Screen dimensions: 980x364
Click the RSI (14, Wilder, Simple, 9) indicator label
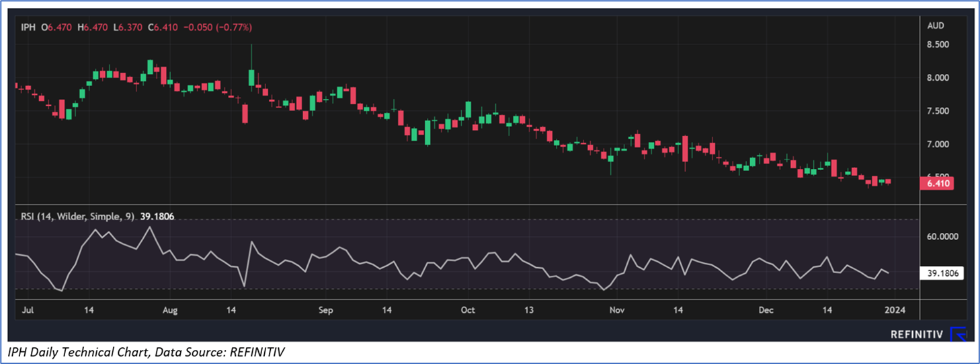(x=76, y=217)
